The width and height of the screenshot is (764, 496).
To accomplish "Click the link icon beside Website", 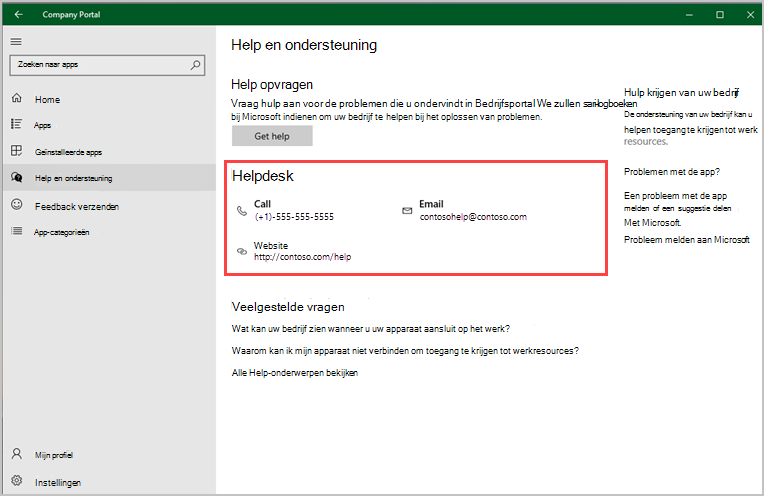I will click(x=242, y=251).
